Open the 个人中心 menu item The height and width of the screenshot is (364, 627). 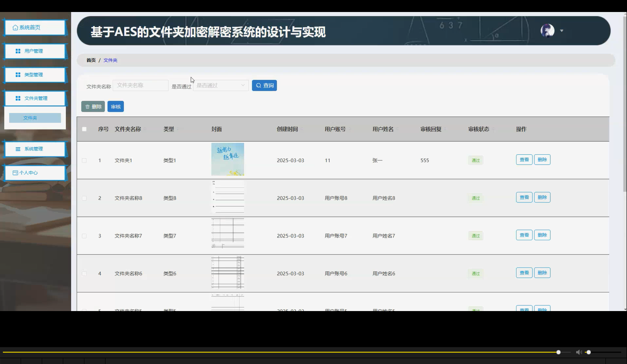click(x=35, y=173)
